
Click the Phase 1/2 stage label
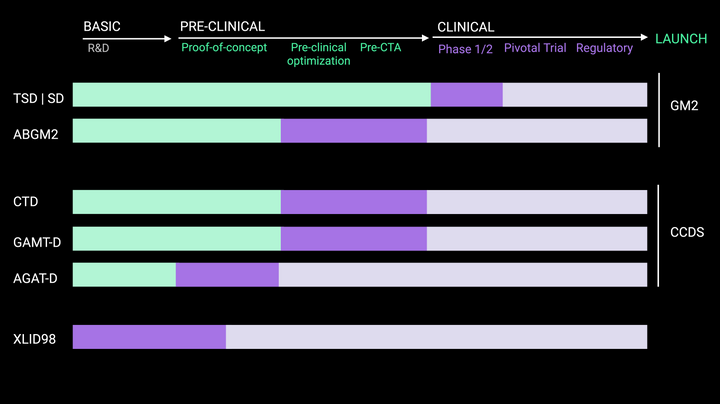point(465,49)
